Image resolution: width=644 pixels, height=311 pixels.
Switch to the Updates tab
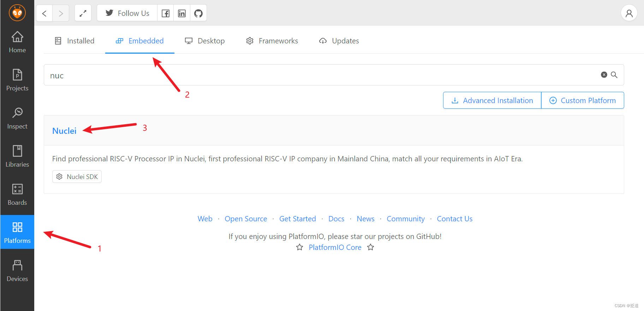click(339, 41)
